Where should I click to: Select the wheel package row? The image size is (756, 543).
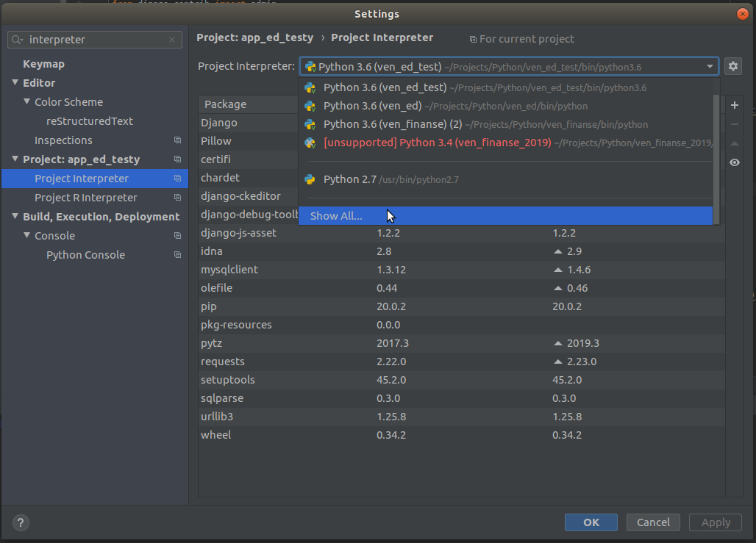pos(461,435)
